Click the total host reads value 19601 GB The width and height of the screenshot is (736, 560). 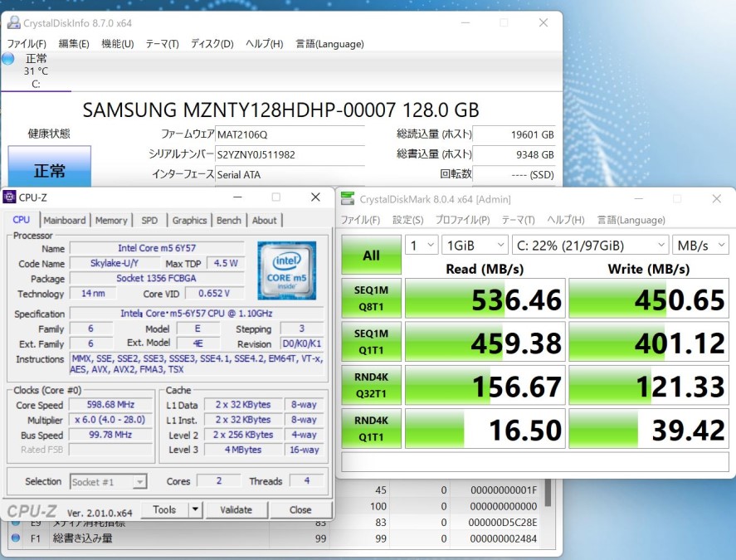coord(514,134)
